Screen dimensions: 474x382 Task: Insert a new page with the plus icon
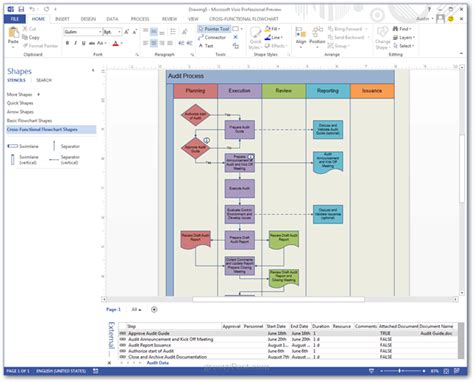[x=154, y=310]
